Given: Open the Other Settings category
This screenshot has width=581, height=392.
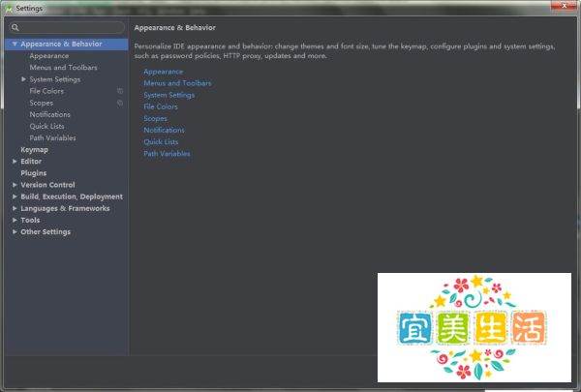Looking at the screenshot, I should [46, 231].
